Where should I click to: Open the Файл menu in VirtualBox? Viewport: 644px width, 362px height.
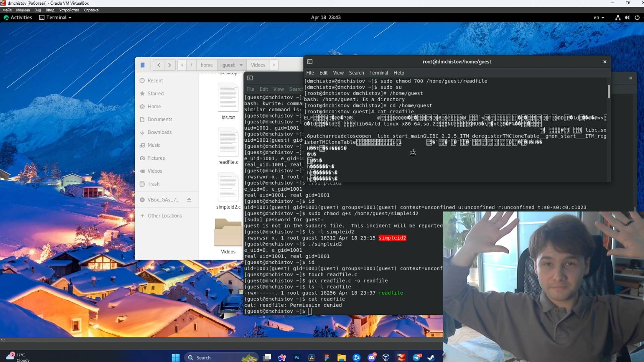[7, 10]
